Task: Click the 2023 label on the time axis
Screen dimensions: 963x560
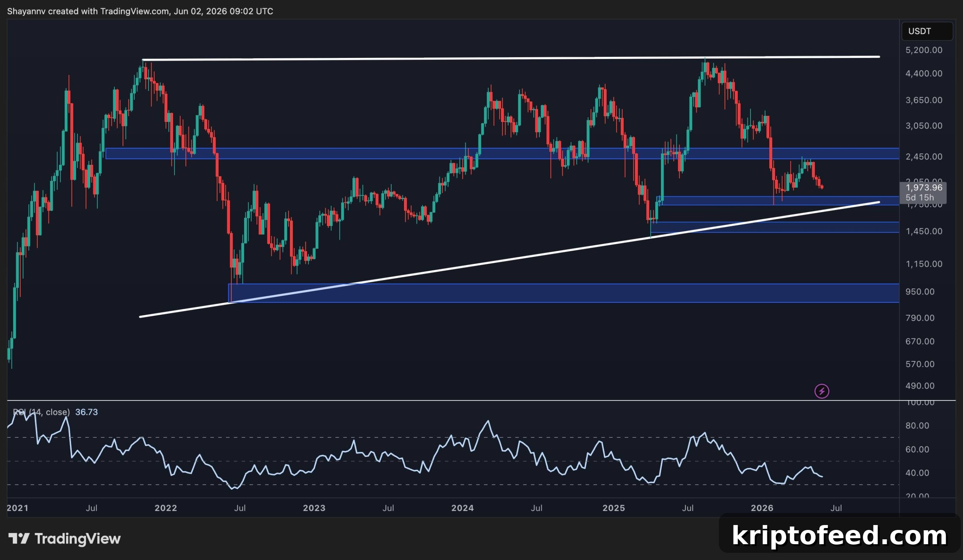Action: coord(314,508)
